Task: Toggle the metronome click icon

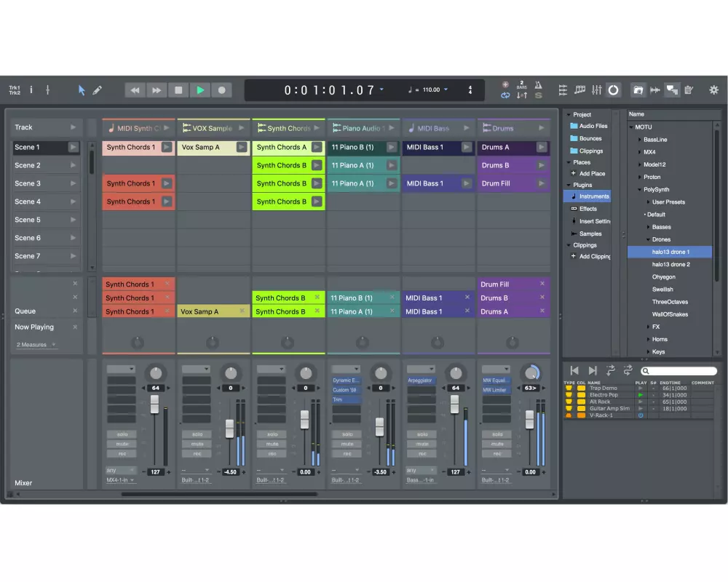Action: tap(538, 85)
